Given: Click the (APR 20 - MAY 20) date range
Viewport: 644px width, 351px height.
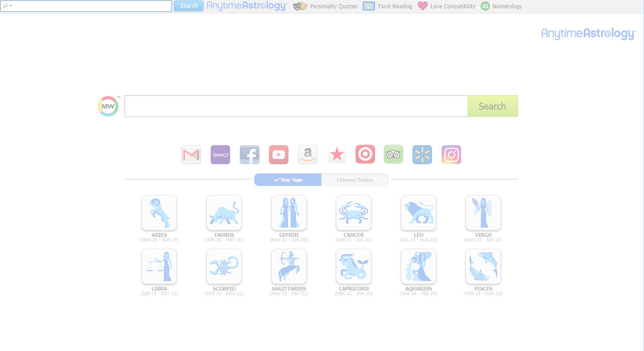Looking at the screenshot, I should tap(224, 240).
